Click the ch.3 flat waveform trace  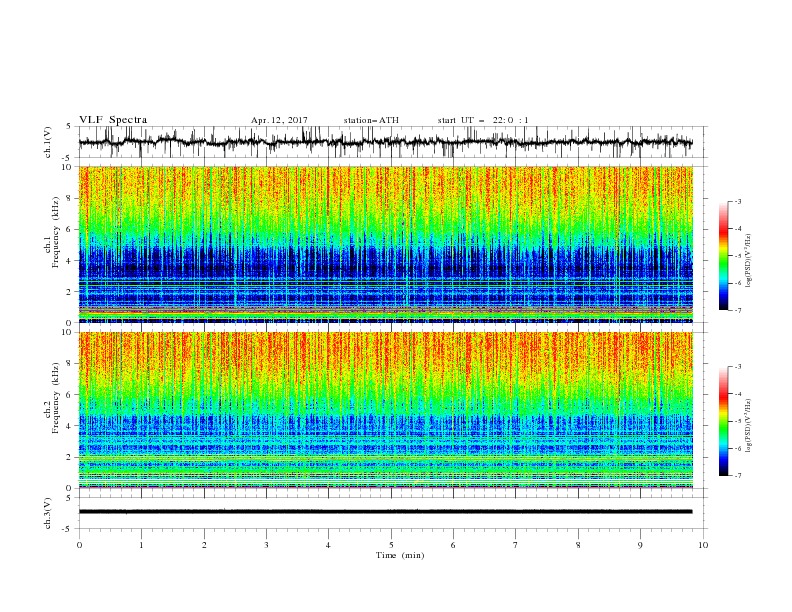(385, 512)
